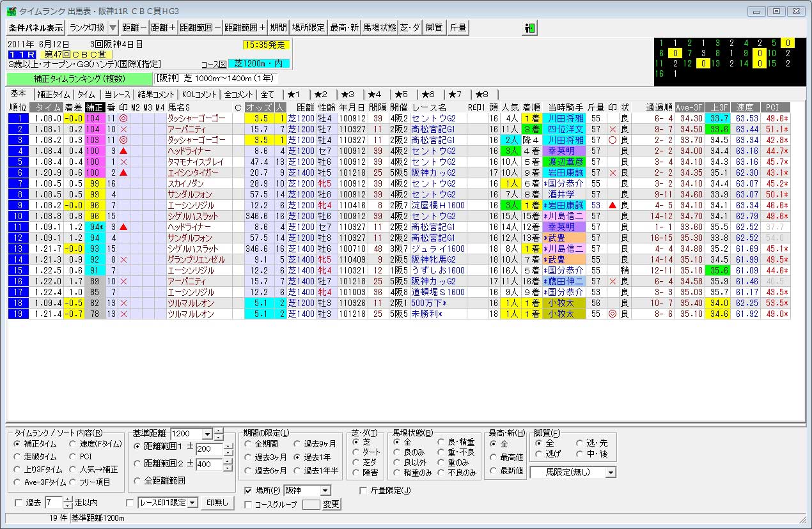The height and width of the screenshot is (529, 812).
Task: Click the 距離範囲＋ toolbar button
Action: pyautogui.click(x=245, y=27)
